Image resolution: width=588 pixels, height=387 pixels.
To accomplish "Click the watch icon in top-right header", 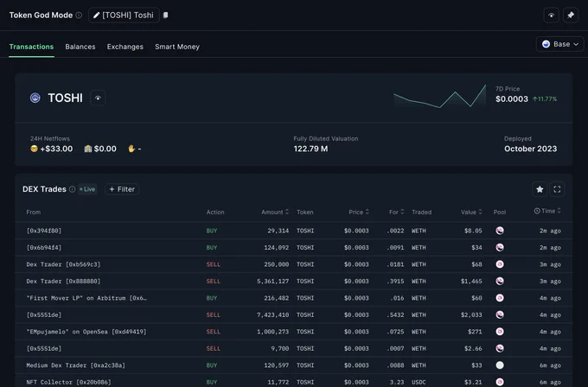I will [552, 16].
